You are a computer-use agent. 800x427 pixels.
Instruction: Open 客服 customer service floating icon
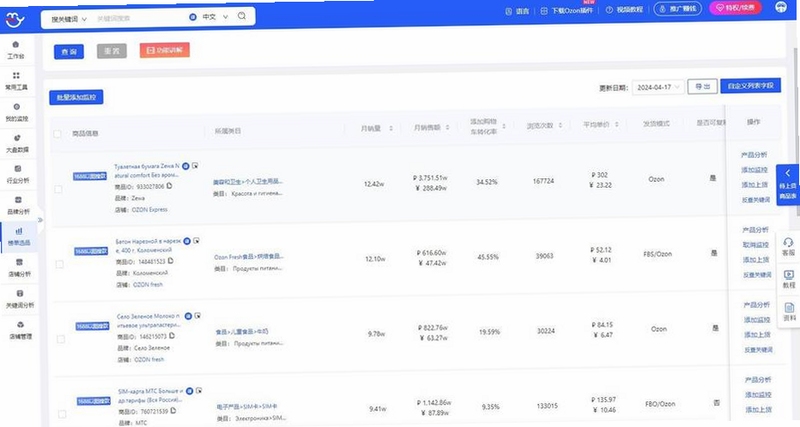coord(788,247)
